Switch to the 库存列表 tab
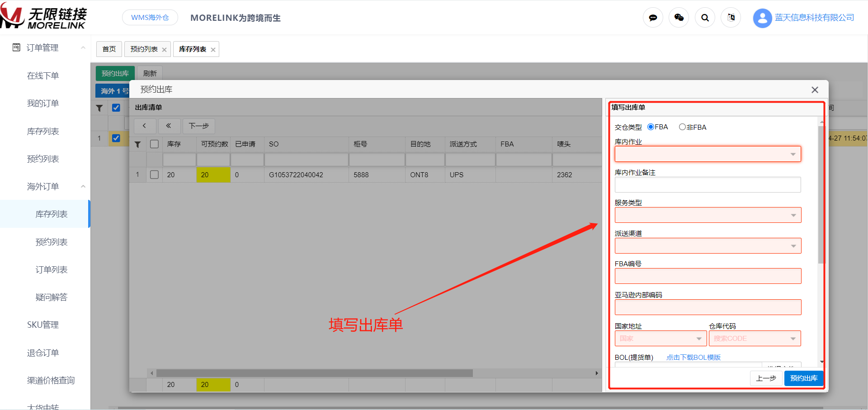Screen dimensions: 868x410 pos(193,49)
